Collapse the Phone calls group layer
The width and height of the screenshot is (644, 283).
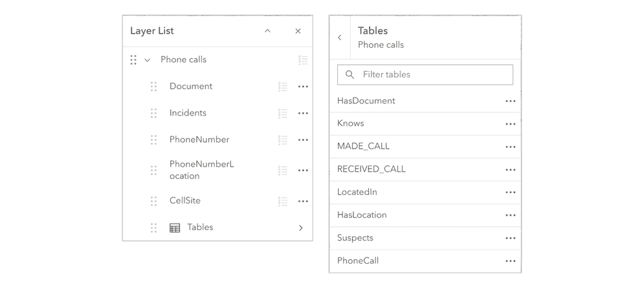point(148,60)
